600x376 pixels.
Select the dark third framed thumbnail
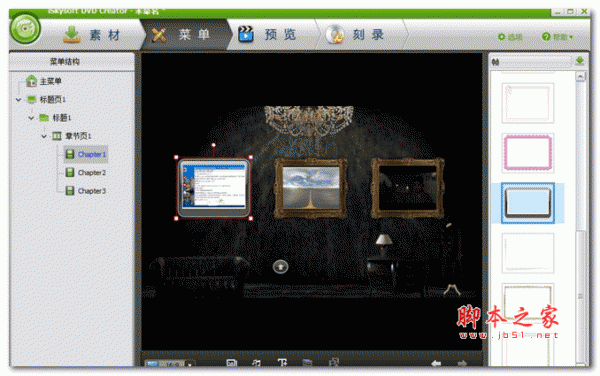(x=408, y=188)
